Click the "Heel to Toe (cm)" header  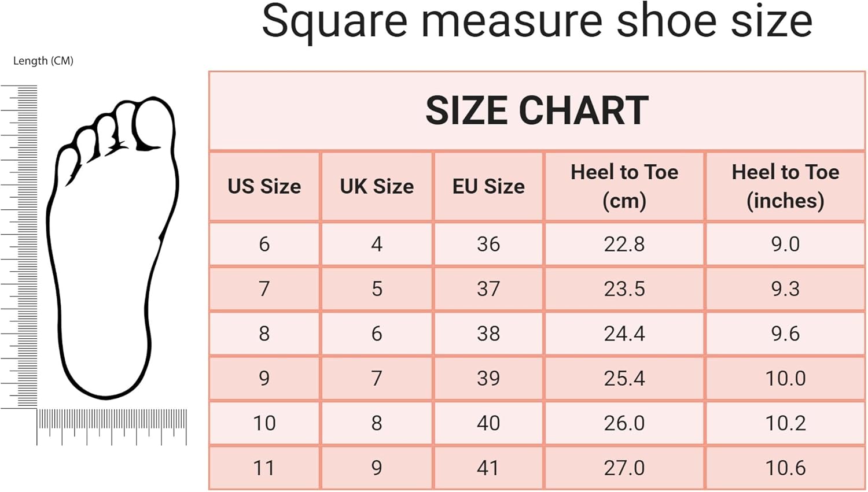(x=624, y=186)
